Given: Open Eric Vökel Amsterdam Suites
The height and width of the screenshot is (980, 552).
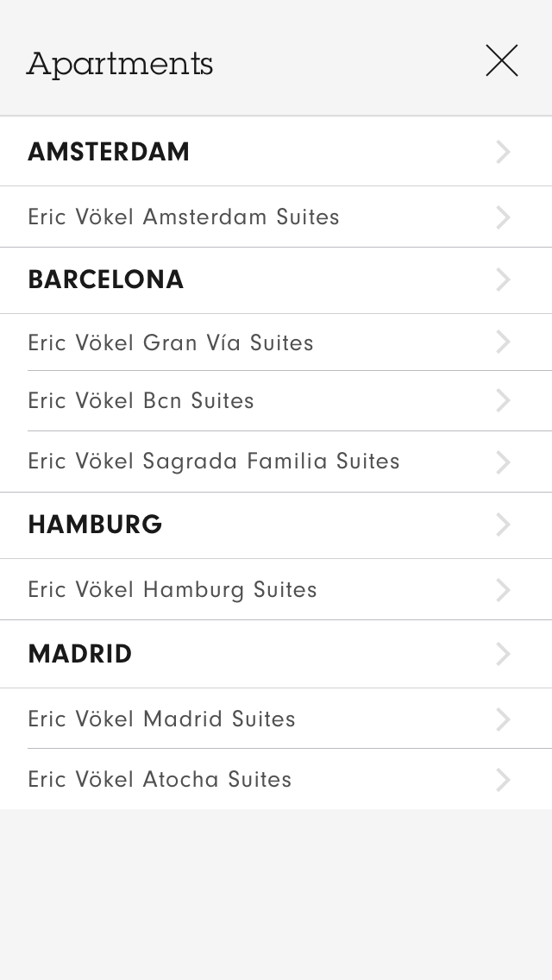Looking at the screenshot, I should point(184,217).
